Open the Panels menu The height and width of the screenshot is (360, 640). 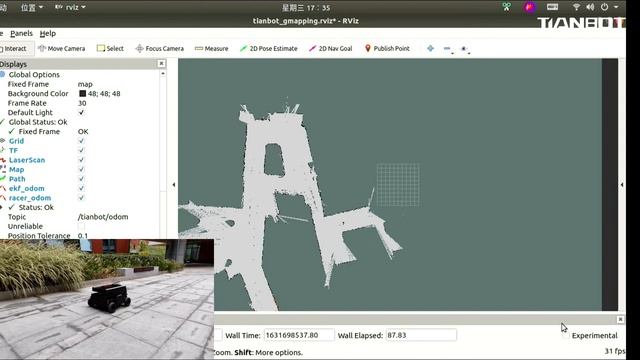(x=21, y=33)
